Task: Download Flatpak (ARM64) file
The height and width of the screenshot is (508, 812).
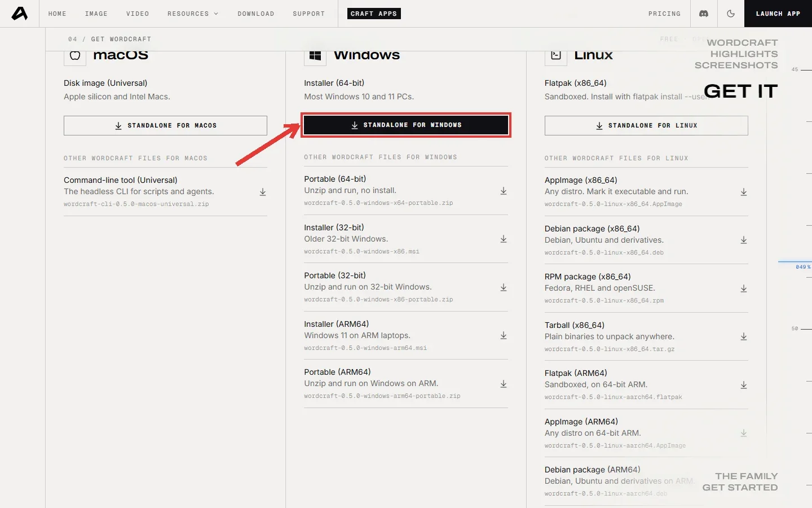Action: click(744, 385)
